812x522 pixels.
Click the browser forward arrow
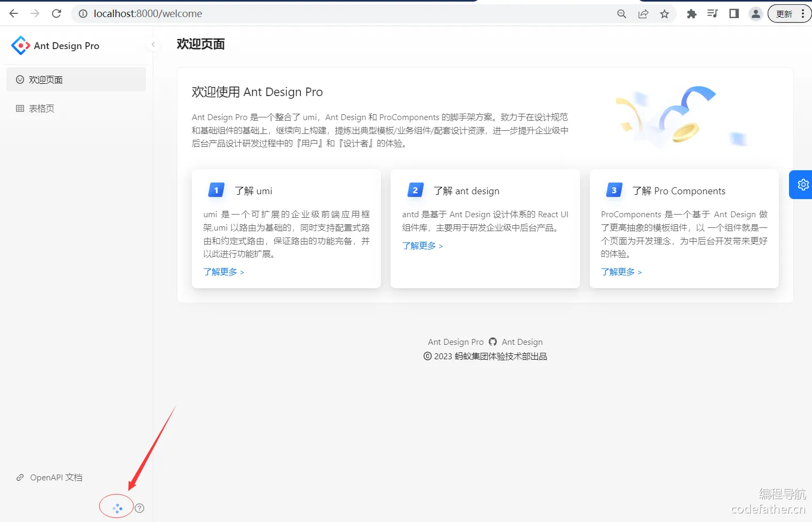click(x=35, y=14)
